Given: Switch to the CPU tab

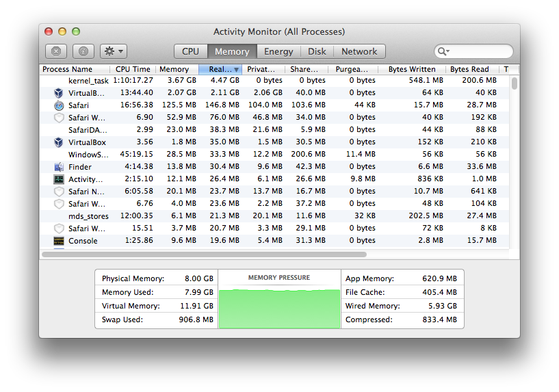Looking at the screenshot, I should click(x=190, y=51).
